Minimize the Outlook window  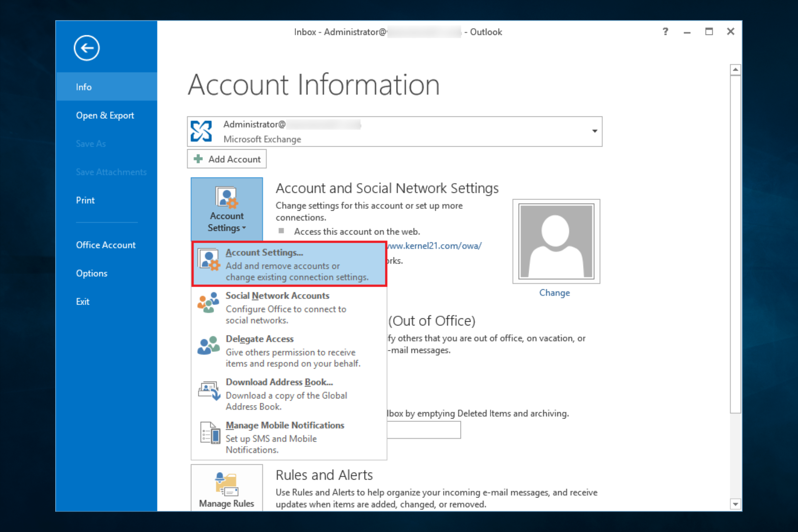(687, 32)
